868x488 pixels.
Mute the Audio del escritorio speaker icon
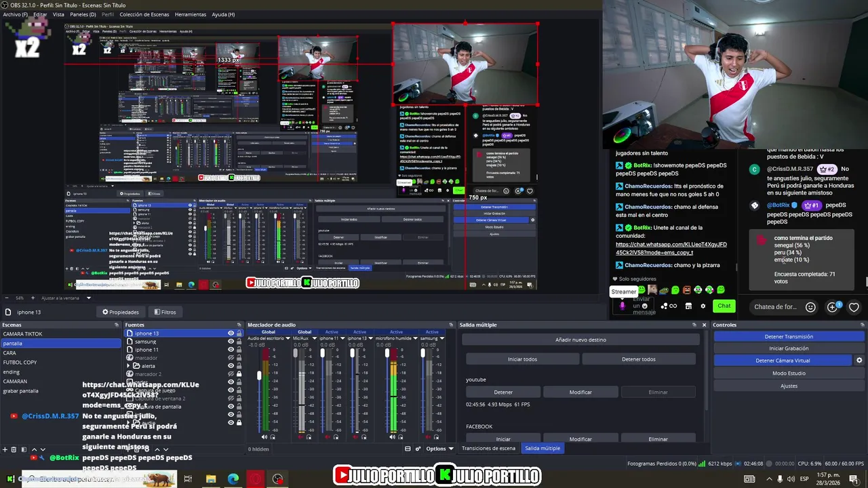click(x=264, y=437)
